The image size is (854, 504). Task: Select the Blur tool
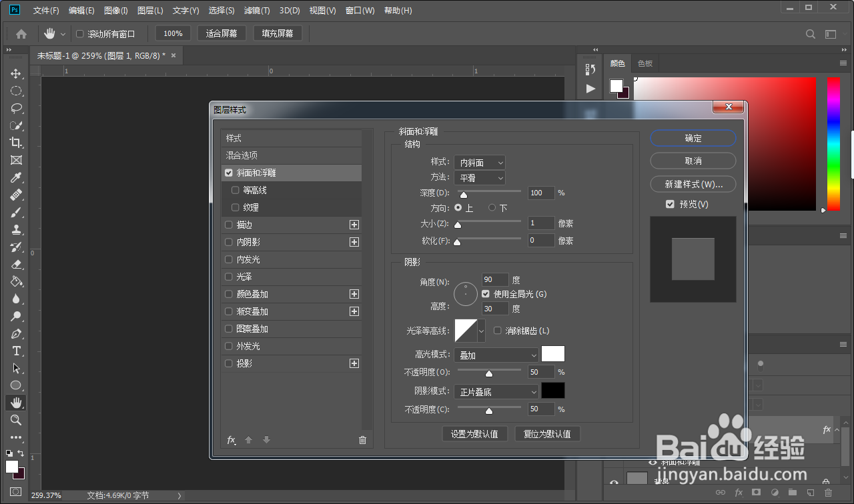pos(16,299)
